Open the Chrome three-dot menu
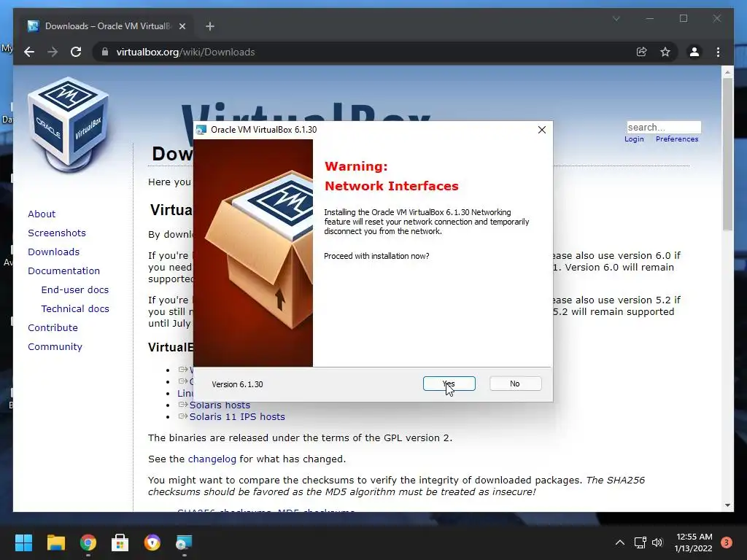747x560 pixels. point(718,52)
